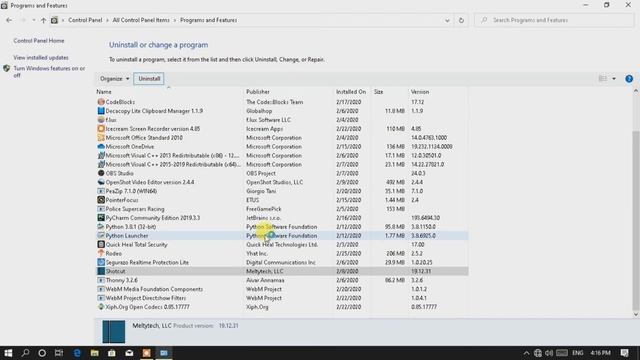Open the recent locations dropdown arrow
Screen dimensions: 640x360
[x=33, y=20]
